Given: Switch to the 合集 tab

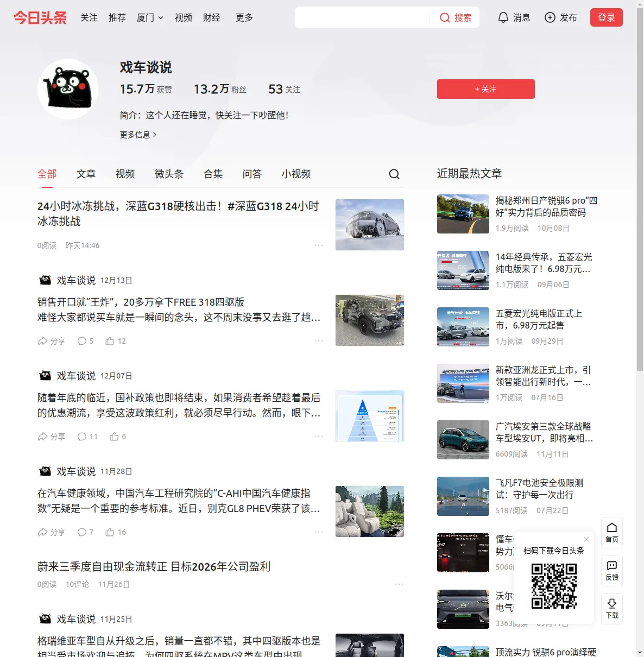Looking at the screenshot, I should pyautogui.click(x=213, y=174).
